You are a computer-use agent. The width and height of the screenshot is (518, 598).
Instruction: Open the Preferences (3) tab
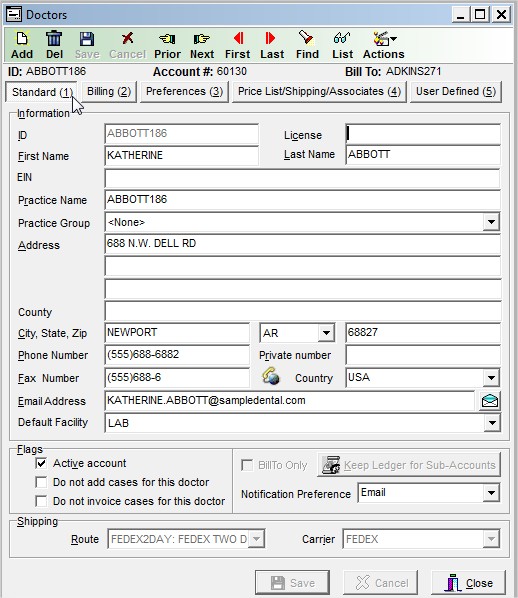point(184,92)
